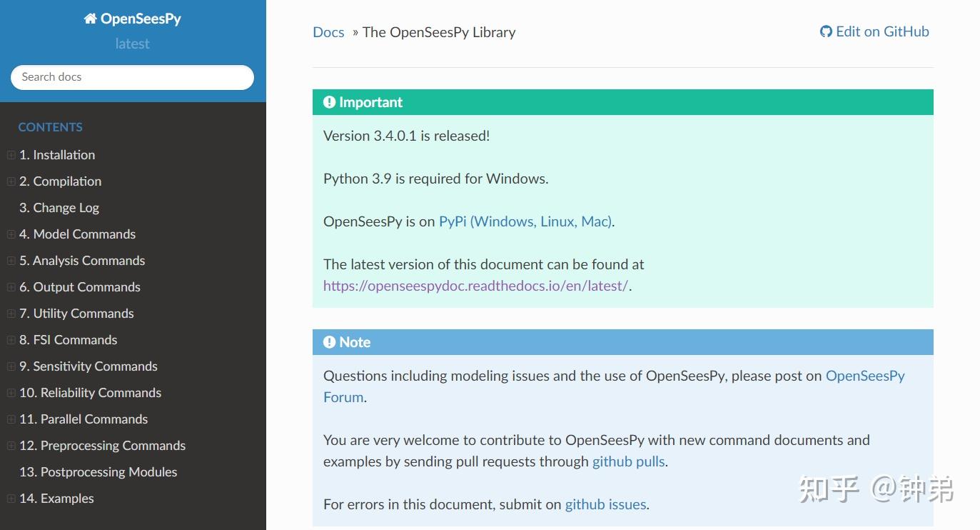Click the Search docs input field
This screenshot has height=530, width=980.
point(132,77)
